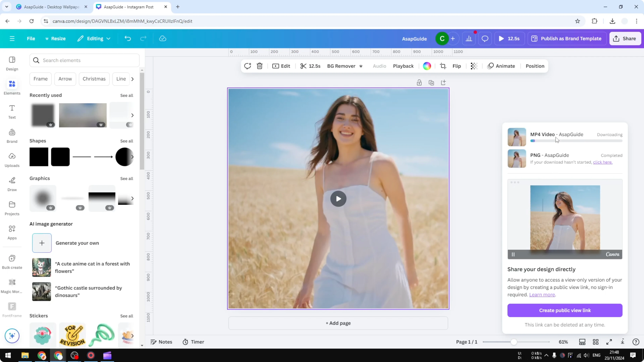
Task: Open the color picker in the toolbar
Action: tap(427, 66)
